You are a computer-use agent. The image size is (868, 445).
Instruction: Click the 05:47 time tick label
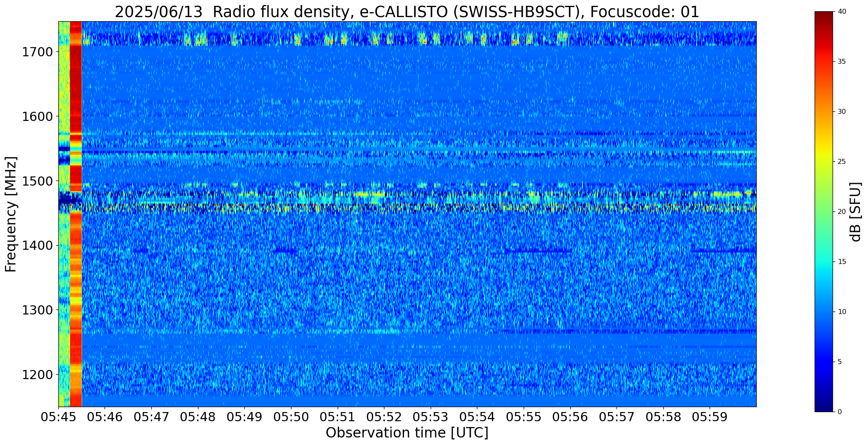[151, 417]
